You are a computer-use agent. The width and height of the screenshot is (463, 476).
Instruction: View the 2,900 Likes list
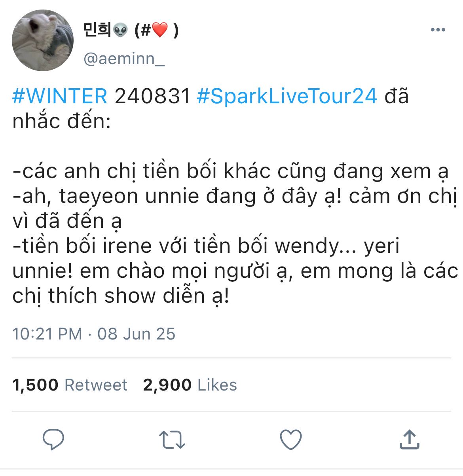point(190,385)
